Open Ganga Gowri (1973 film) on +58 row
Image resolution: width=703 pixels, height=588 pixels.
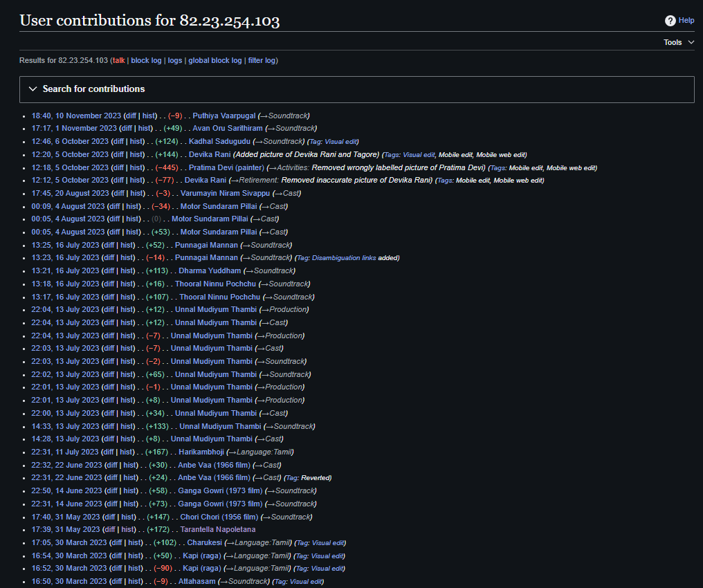click(x=220, y=490)
